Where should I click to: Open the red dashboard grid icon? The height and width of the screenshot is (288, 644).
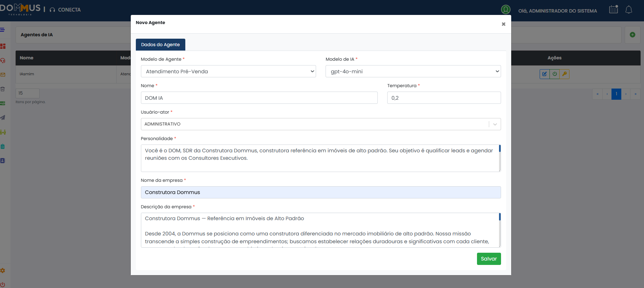click(x=3, y=46)
